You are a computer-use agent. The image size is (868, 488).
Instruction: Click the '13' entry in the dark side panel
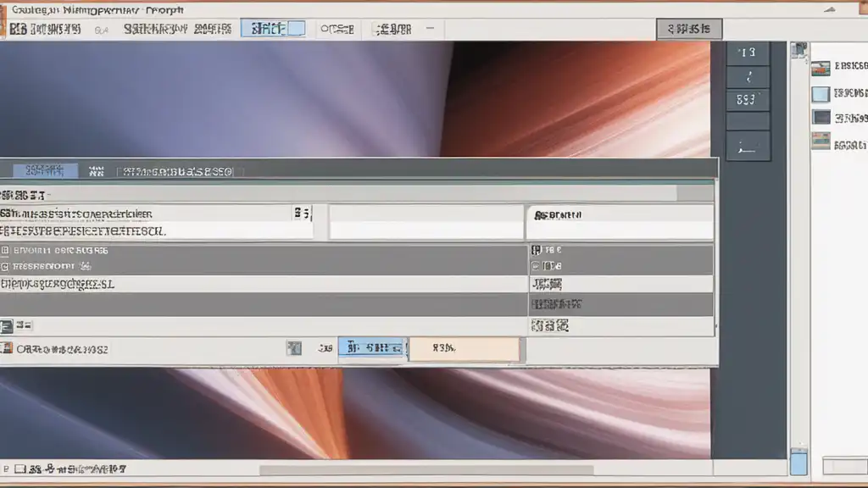pyautogui.click(x=747, y=53)
